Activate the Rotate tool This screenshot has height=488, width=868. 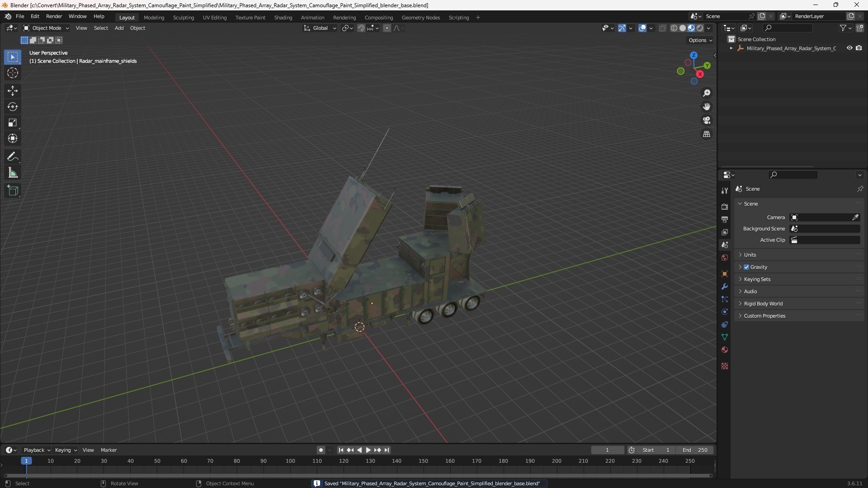pos(13,107)
